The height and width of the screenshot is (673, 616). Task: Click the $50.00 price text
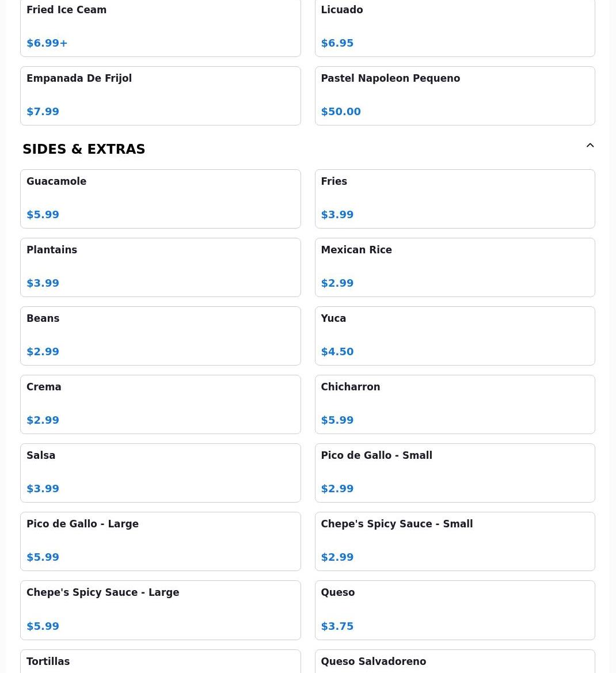(341, 112)
